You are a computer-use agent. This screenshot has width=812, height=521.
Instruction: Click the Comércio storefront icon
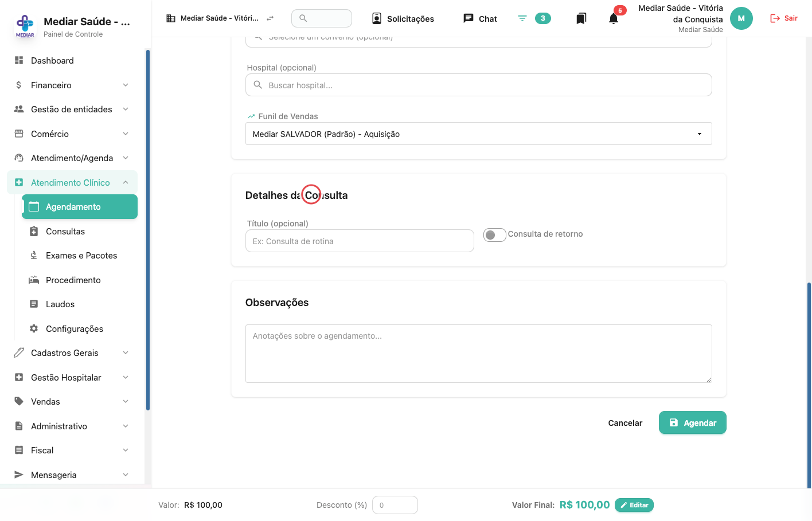19,134
